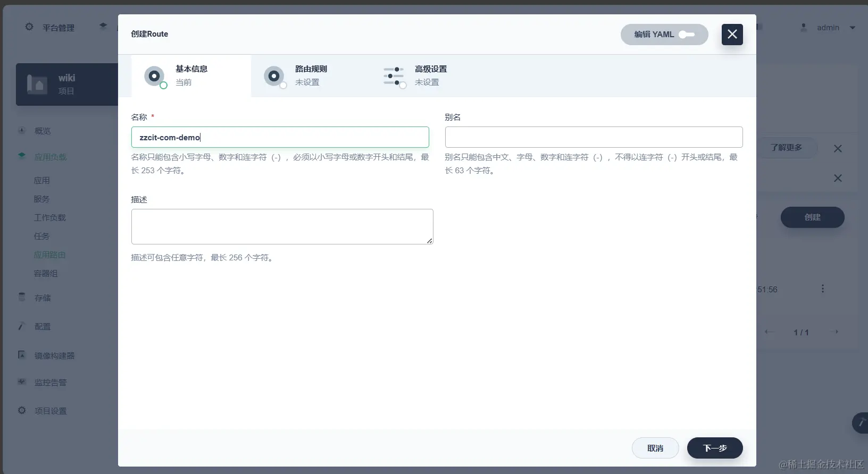The image size is (868, 474).
Task: Focus the 名称 input field
Action: (280, 137)
